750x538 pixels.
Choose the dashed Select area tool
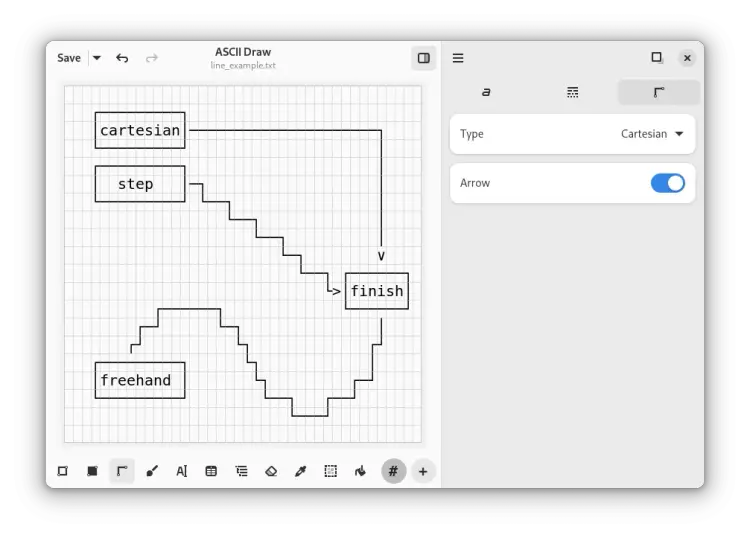[x=330, y=471]
